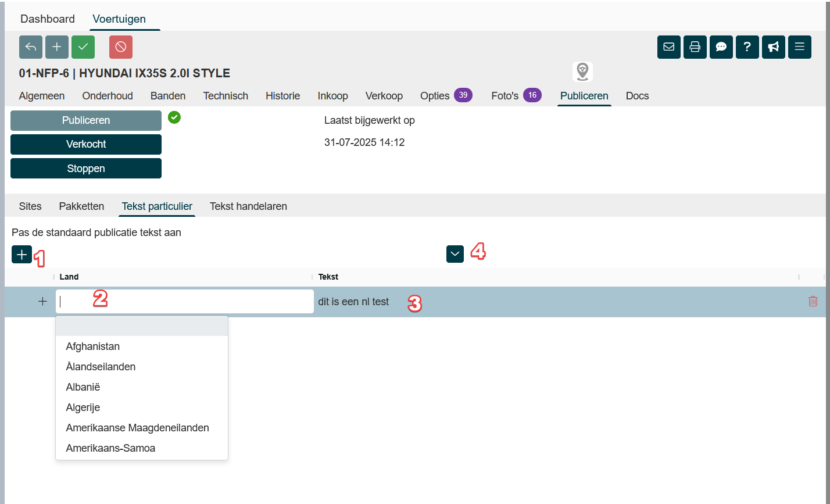The height and width of the screenshot is (504, 830).
Task: Expand the row using its plus sign
Action: [x=42, y=302]
